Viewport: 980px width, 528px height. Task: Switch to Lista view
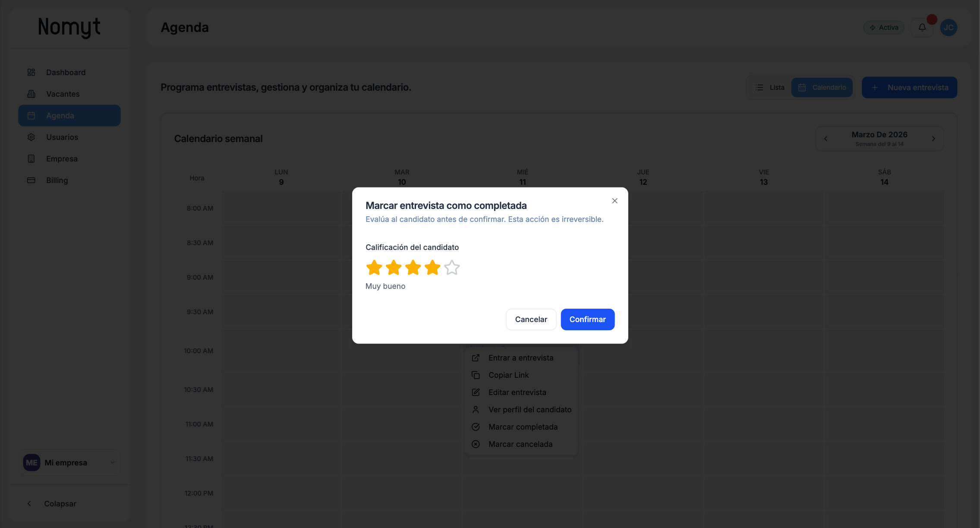pyautogui.click(x=770, y=88)
